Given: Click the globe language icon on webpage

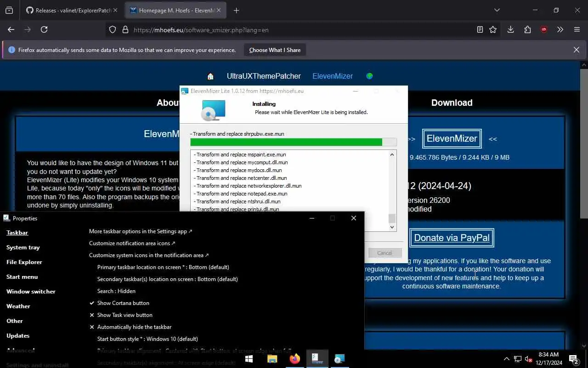Looking at the screenshot, I should (x=369, y=76).
